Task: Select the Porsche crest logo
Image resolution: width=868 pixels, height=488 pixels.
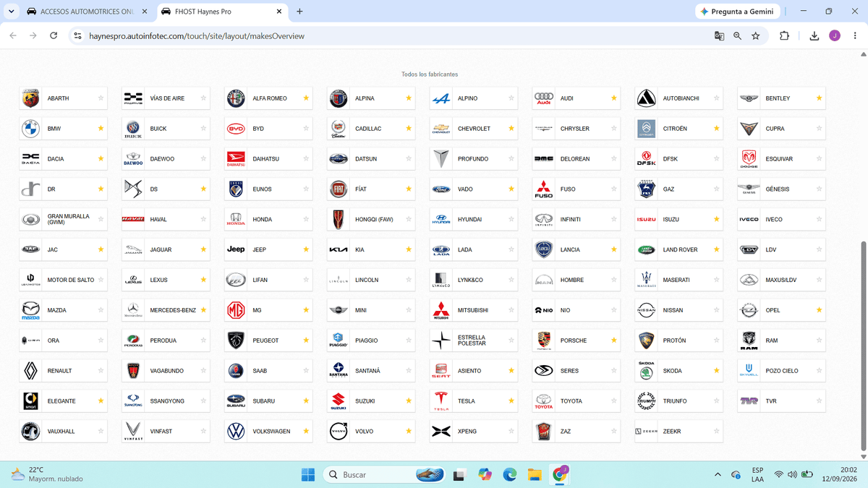Action: pos(544,341)
